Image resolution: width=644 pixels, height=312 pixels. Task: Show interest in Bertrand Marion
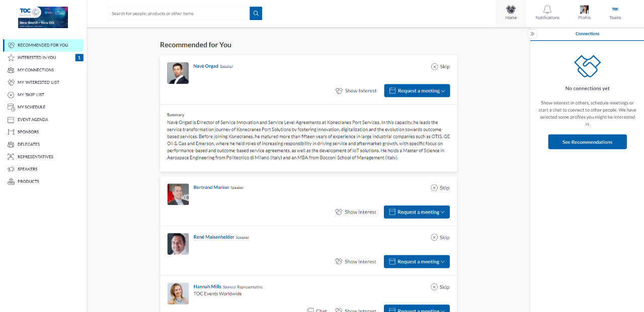[x=356, y=212]
